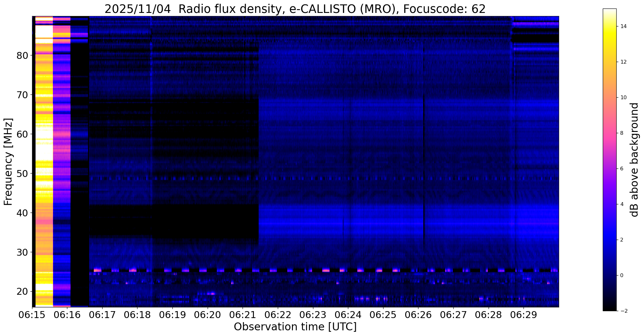Click the 06:28 time tick label
The height and width of the screenshot is (336, 644).
click(488, 315)
